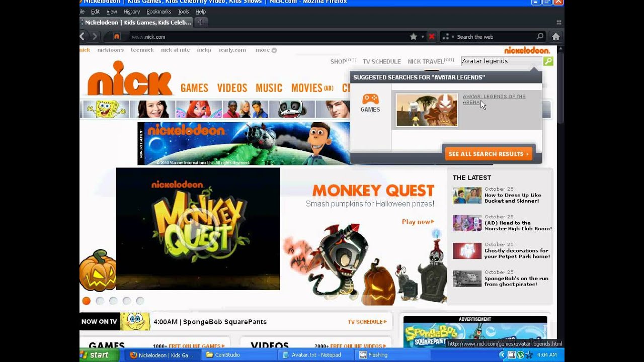Open a new tab with plus button

[201, 22]
